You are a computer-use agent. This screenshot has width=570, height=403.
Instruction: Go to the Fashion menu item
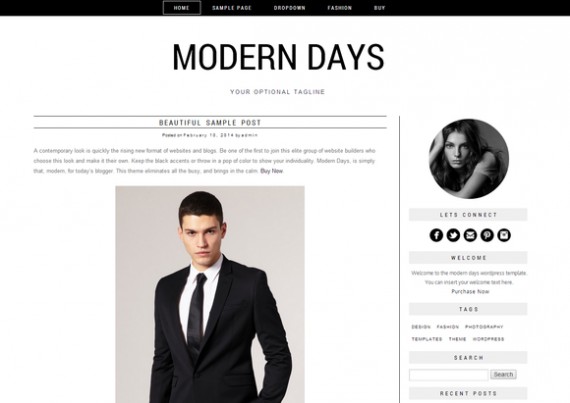click(x=340, y=8)
